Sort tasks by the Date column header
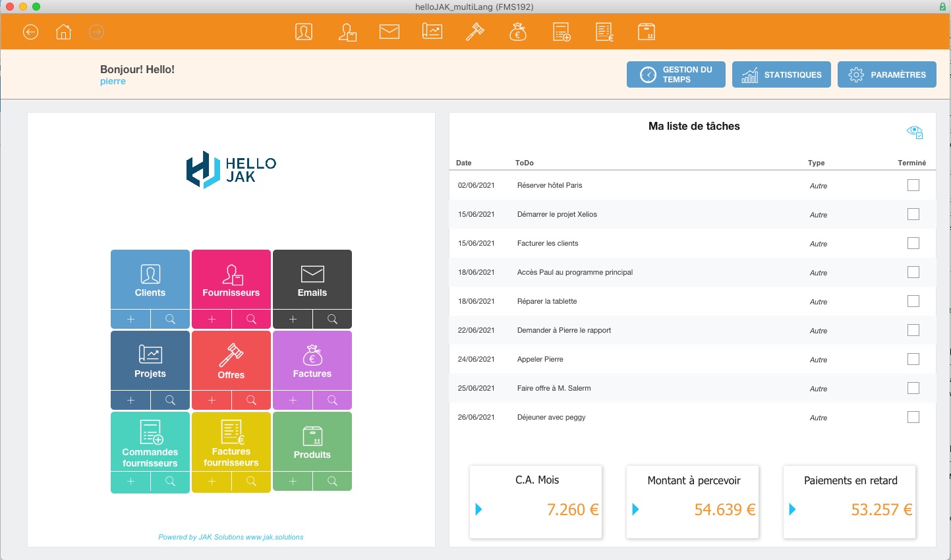 pyautogui.click(x=464, y=163)
